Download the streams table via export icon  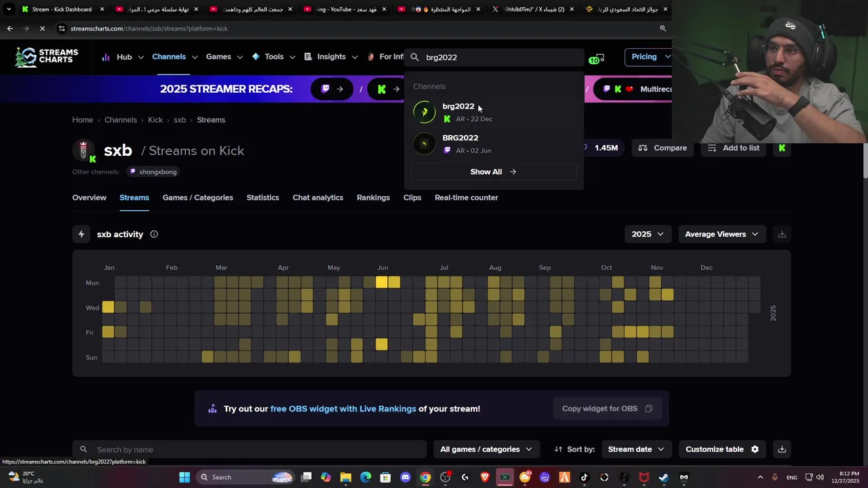(x=782, y=449)
